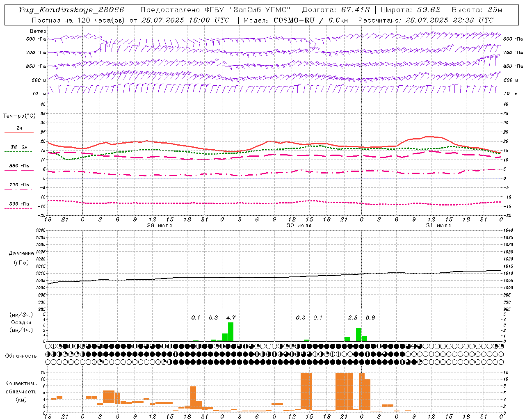Image resolution: width=525 pixels, height=420 pixels.
Task: Select the 2м temperature legend entry
Action: [x=19, y=130]
